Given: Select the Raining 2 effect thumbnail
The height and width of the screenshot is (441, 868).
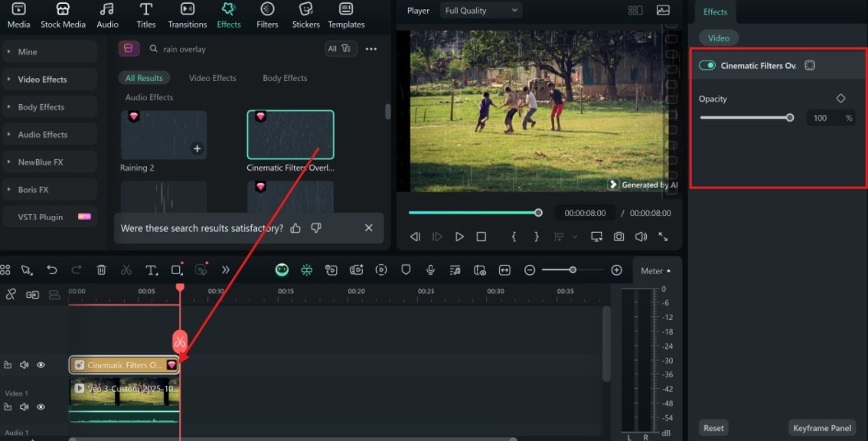Looking at the screenshot, I should point(163,134).
